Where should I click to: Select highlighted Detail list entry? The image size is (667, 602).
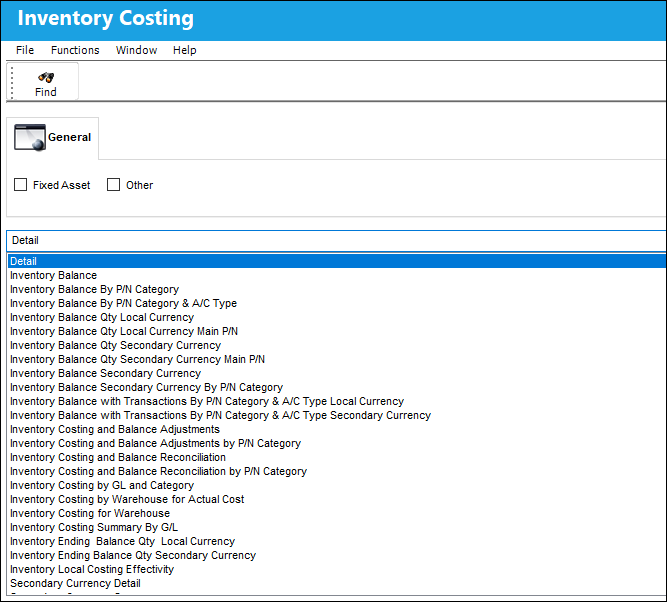coord(336,261)
